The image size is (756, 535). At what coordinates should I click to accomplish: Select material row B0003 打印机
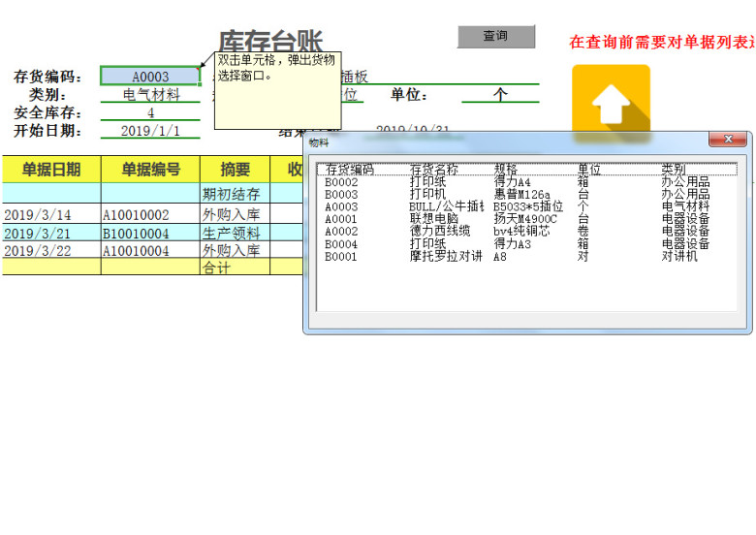coord(526,194)
